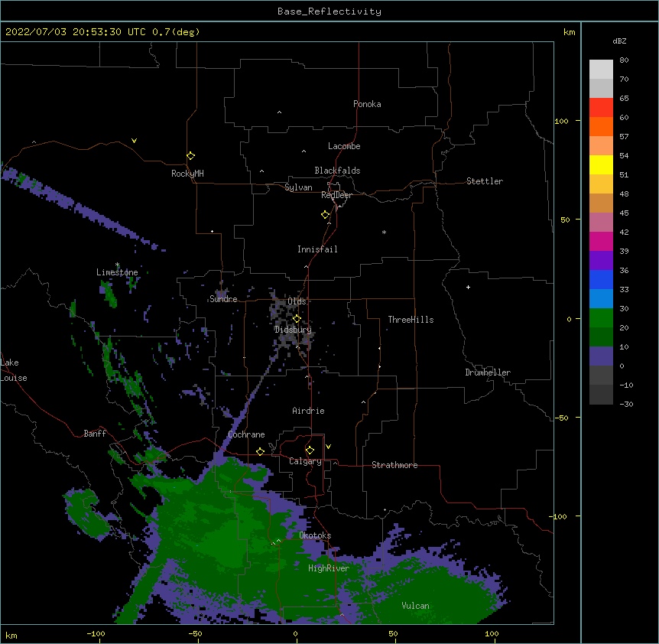659x644 pixels.
Task: Click the yellow V marker northeast of Calgary
Action: tap(328, 447)
